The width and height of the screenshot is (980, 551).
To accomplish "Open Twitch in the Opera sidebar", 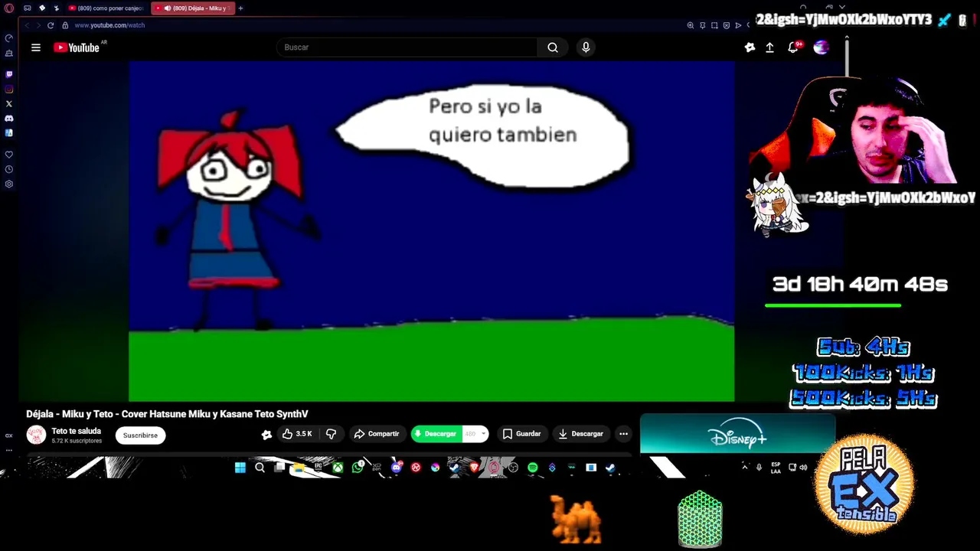I will 9,74.
